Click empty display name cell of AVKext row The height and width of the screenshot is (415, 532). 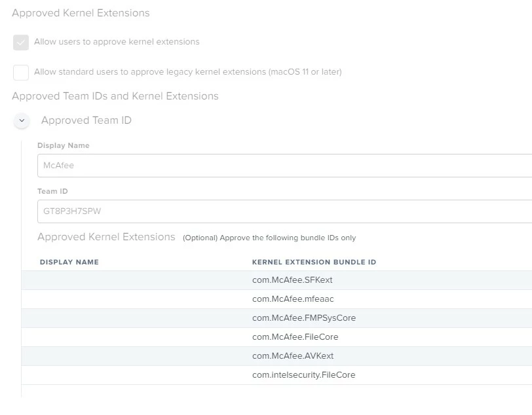136,356
